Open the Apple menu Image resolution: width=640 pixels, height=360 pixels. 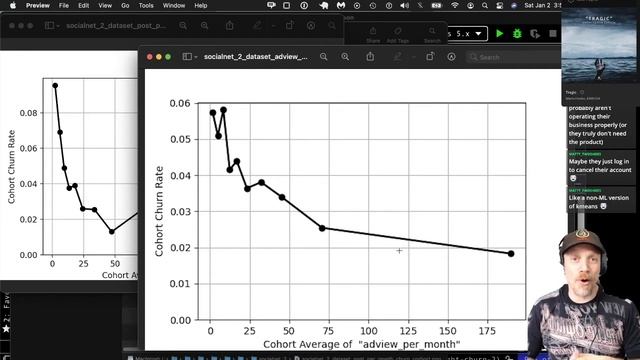pos(13,6)
